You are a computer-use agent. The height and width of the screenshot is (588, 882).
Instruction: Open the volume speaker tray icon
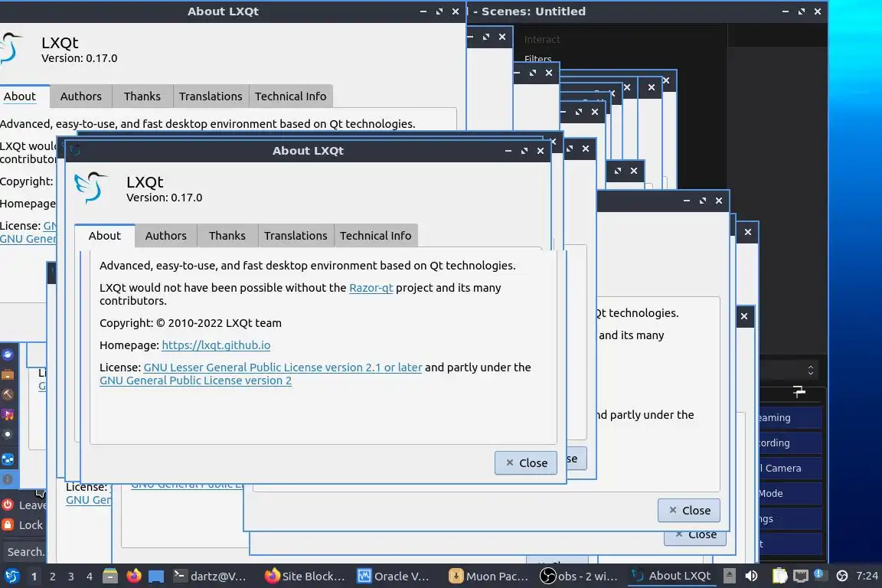pos(751,576)
